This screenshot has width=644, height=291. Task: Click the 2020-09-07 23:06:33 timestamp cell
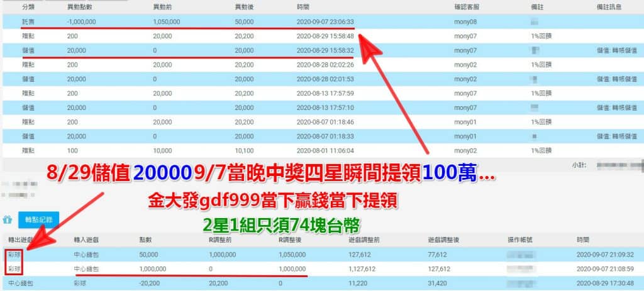[x=325, y=21]
